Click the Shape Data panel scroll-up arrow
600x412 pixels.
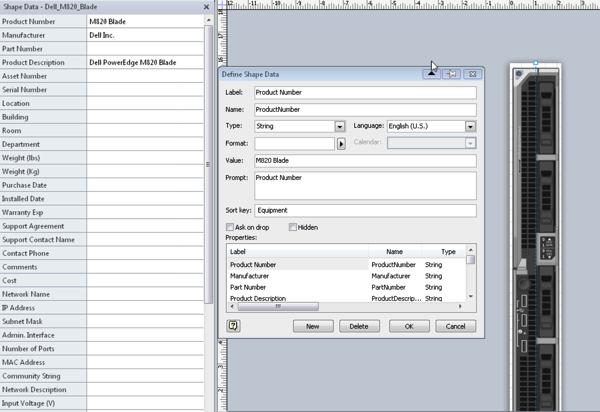[x=209, y=20]
